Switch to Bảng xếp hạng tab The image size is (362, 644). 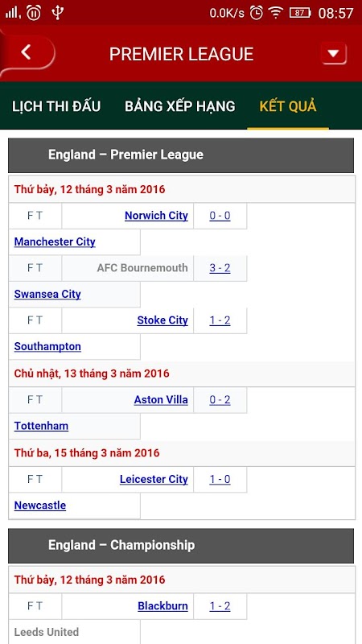coord(180,106)
